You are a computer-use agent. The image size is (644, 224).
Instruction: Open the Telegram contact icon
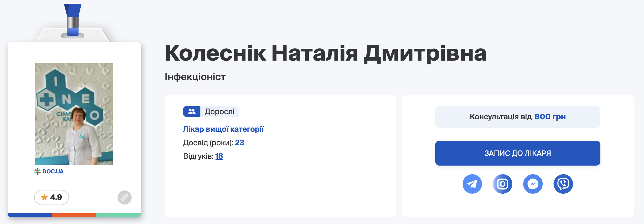(x=472, y=184)
